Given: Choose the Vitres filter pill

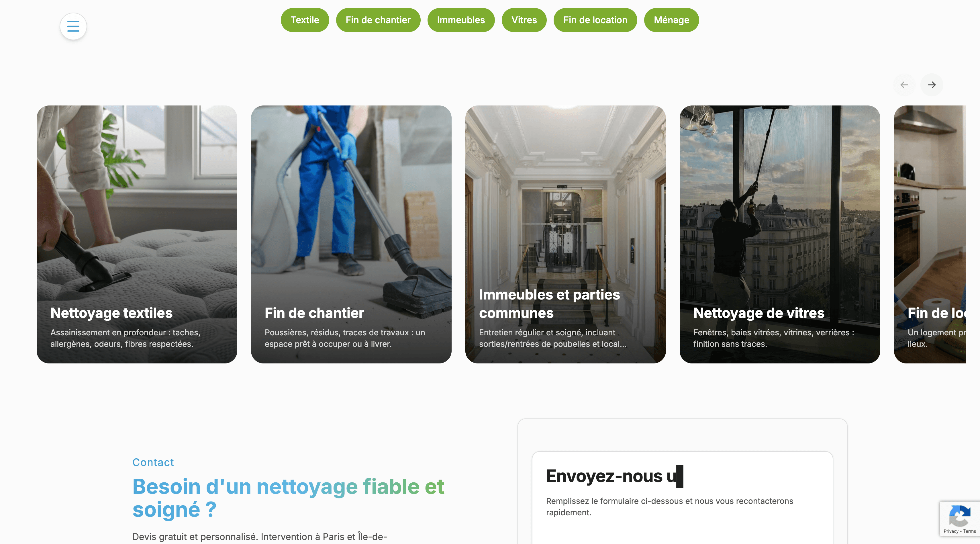Looking at the screenshot, I should click(x=524, y=20).
